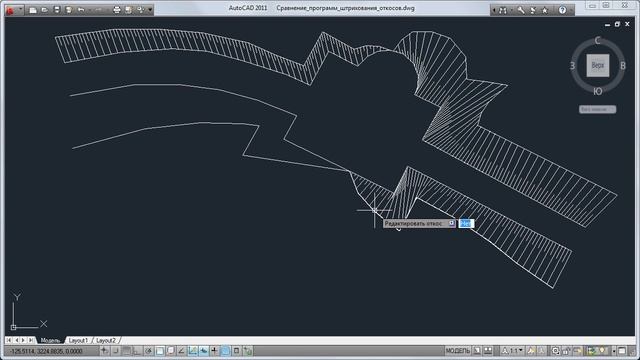The height and width of the screenshot is (360, 640).
Task: Click the З compass direction on ViewCube
Action: 573,66
